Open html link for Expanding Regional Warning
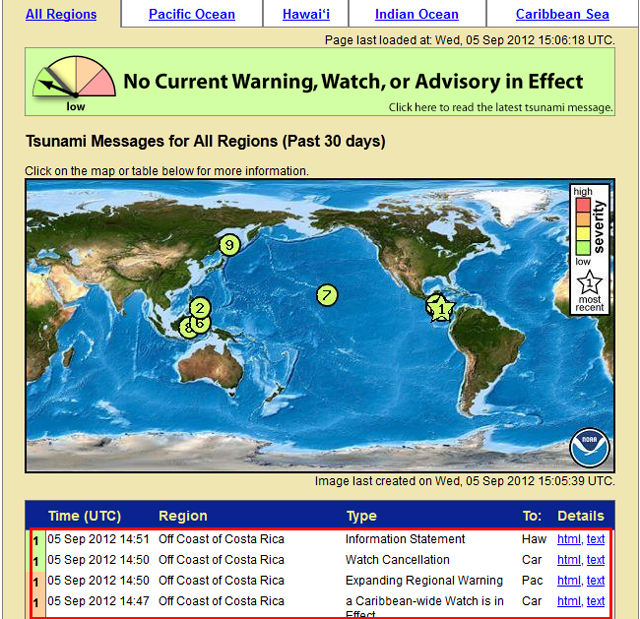The height and width of the screenshot is (619, 640). point(568,580)
